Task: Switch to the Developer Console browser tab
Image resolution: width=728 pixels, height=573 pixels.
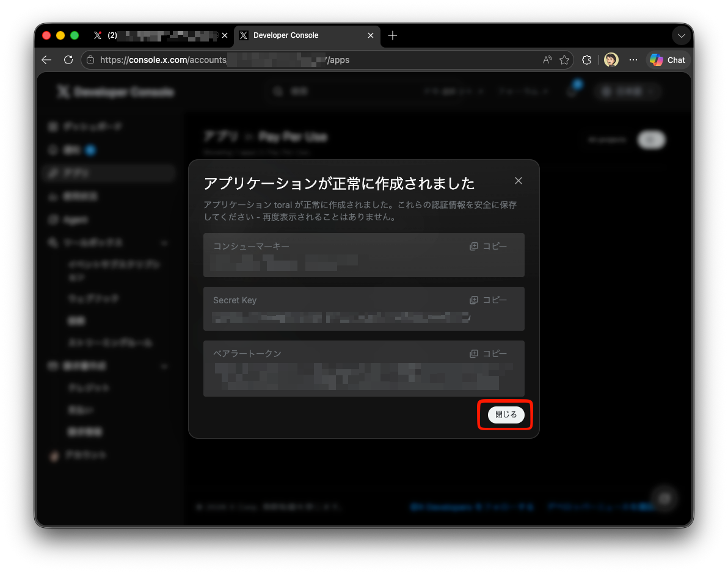Action: 307,35
